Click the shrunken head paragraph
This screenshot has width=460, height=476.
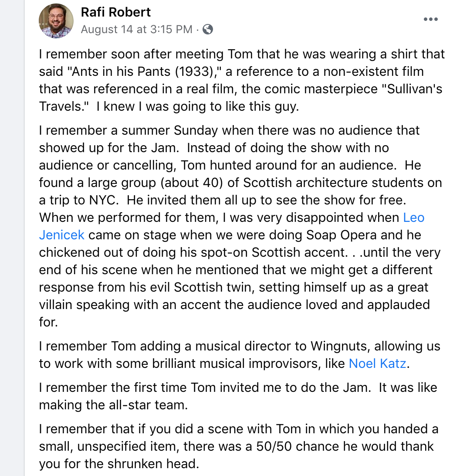pyautogui.click(x=239, y=446)
